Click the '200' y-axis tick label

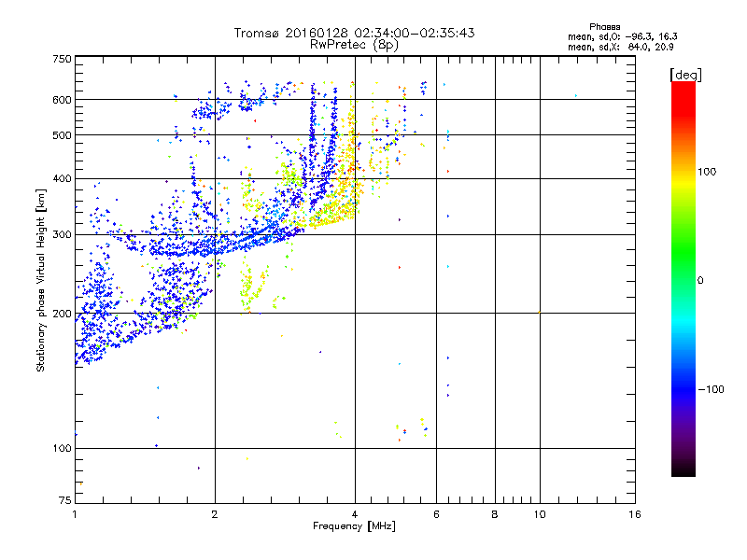[62, 314]
